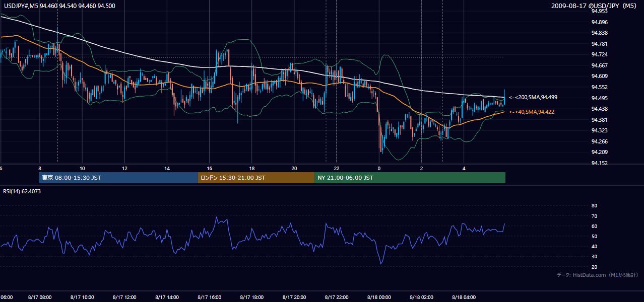Click the RSI(14) 62.4073 indicator label
Image resolution: width=644 pixels, height=302 pixels.
click(x=22, y=191)
